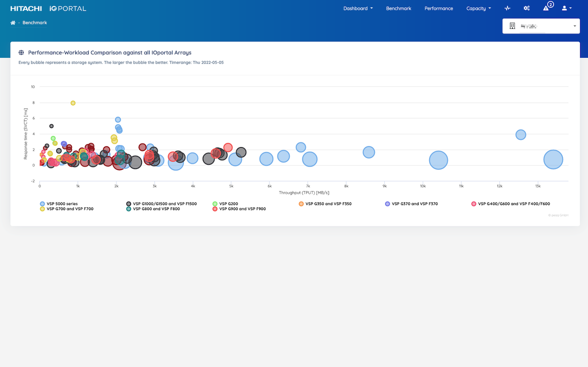Open the Performance nav item
This screenshot has height=367, width=588.
(438, 9)
